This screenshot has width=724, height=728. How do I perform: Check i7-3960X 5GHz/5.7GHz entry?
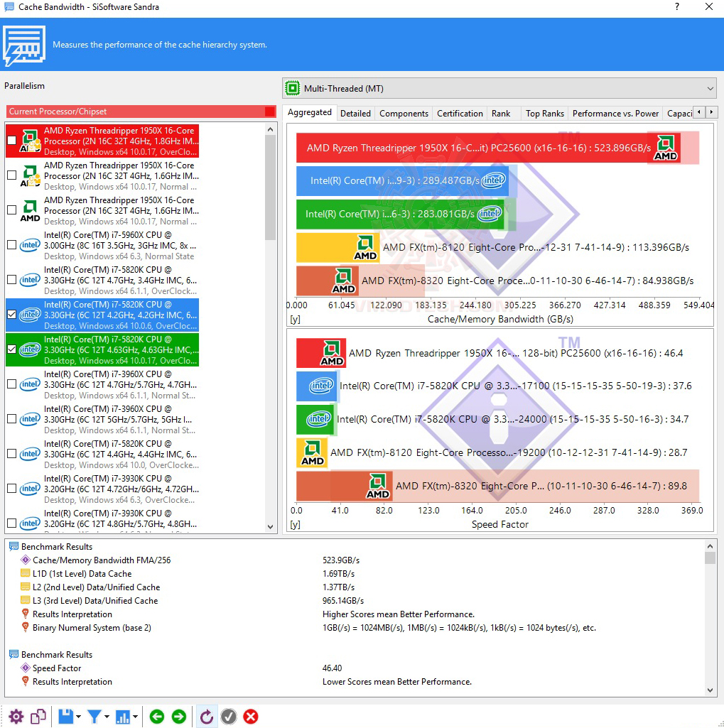[x=12, y=419]
